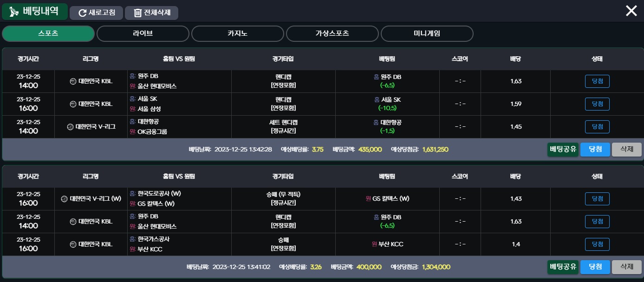The width and height of the screenshot is (644, 282).
Task: Delete the 400,000 bet slip
Action: [627, 267]
